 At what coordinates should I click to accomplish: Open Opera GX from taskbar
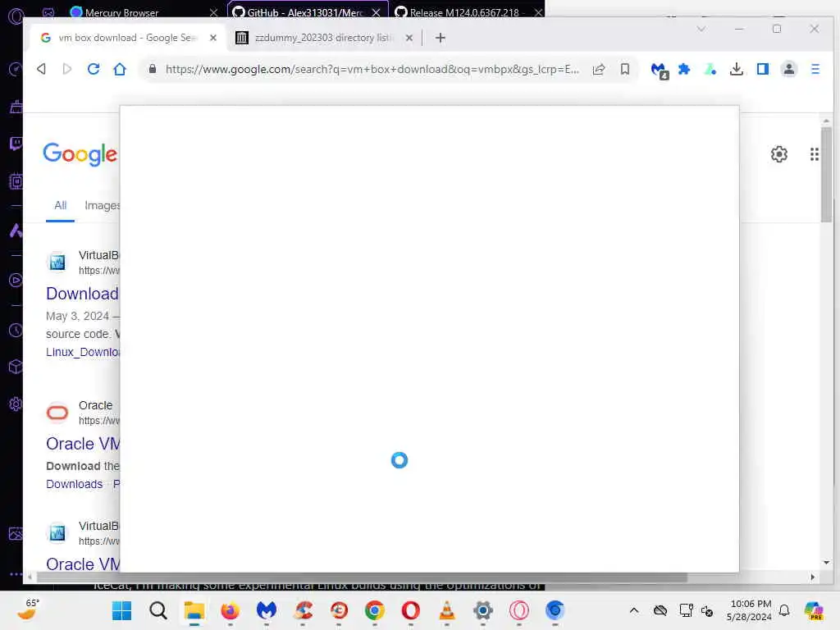pos(518,610)
